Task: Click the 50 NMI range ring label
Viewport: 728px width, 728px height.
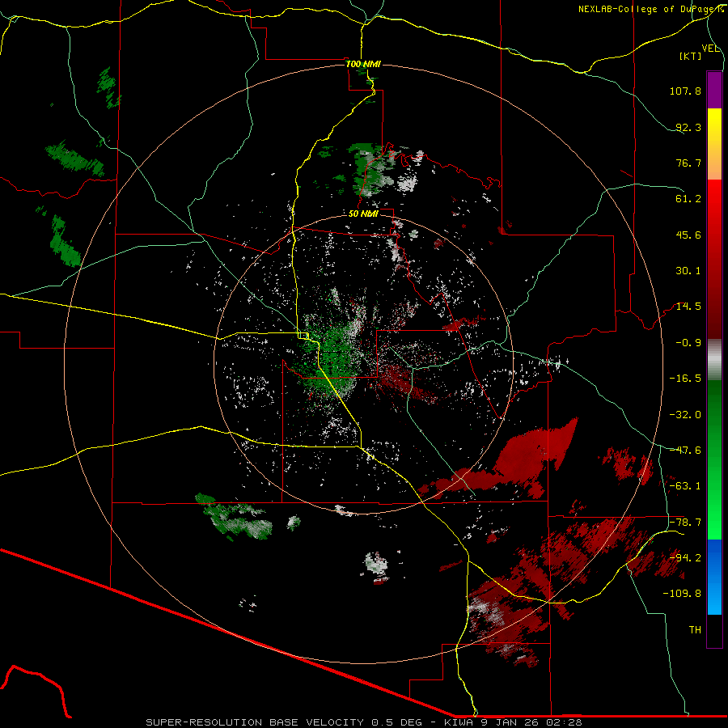Action: pos(363,214)
